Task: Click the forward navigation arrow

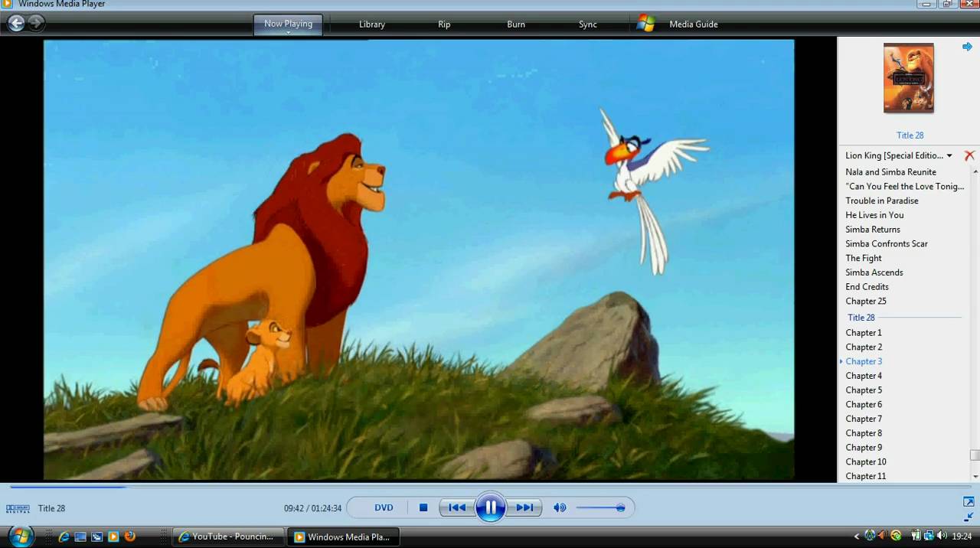Action: point(36,24)
